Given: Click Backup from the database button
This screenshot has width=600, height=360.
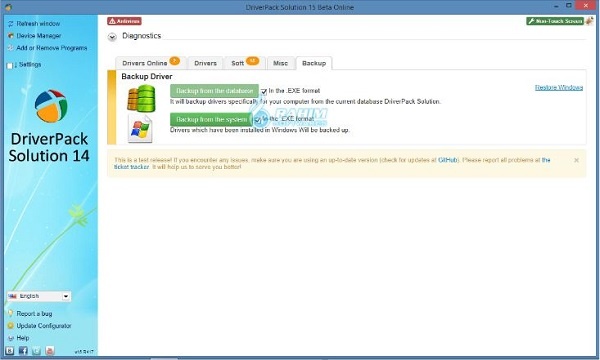Looking at the screenshot, I should 214,91.
